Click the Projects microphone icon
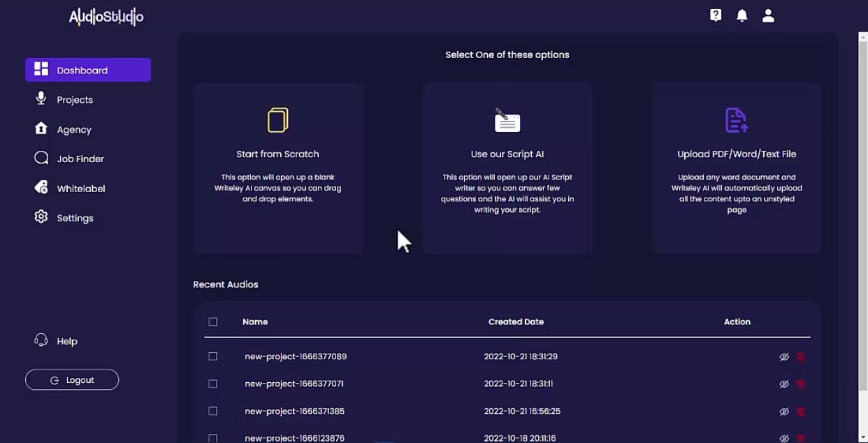Screen dimensions: 868x443 41,99
